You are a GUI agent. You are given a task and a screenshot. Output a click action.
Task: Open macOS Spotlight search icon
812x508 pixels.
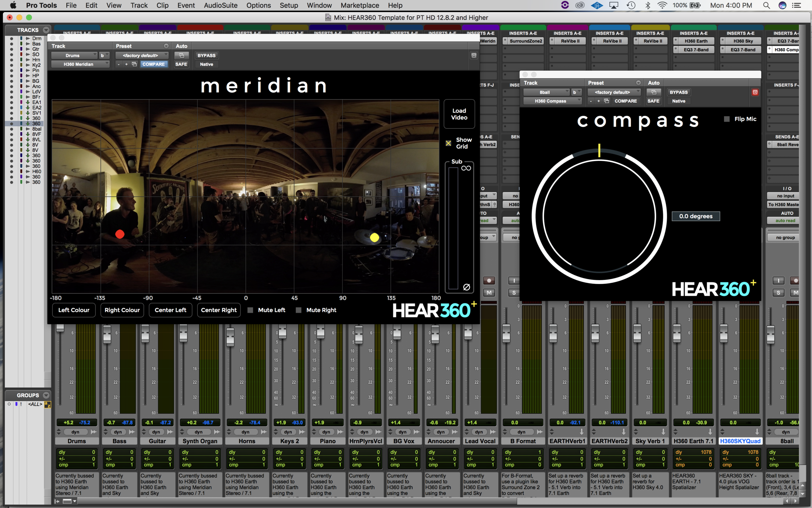tap(766, 6)
